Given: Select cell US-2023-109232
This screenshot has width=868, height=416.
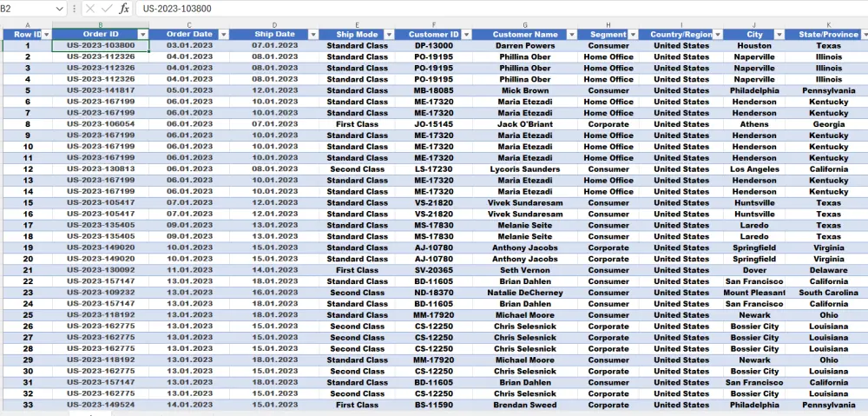Looking at the screenshot, I should pyautogui.click(x=101, y=293).
